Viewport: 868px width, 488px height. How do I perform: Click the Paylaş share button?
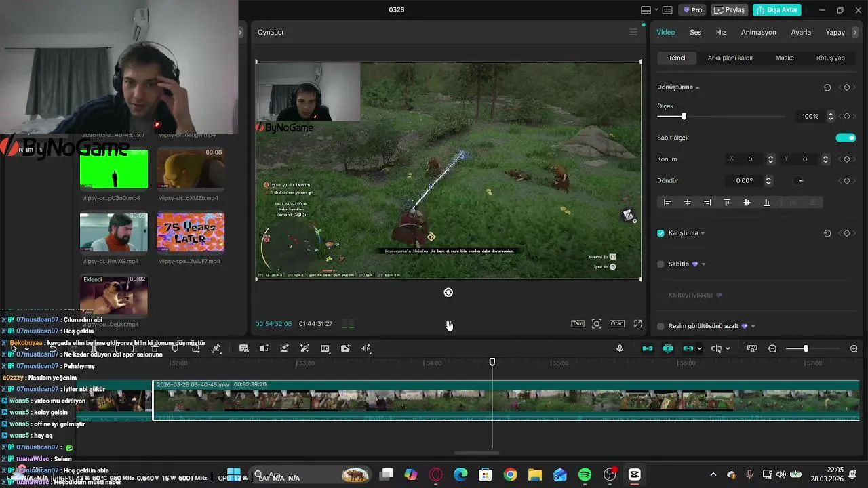point(730,10)
